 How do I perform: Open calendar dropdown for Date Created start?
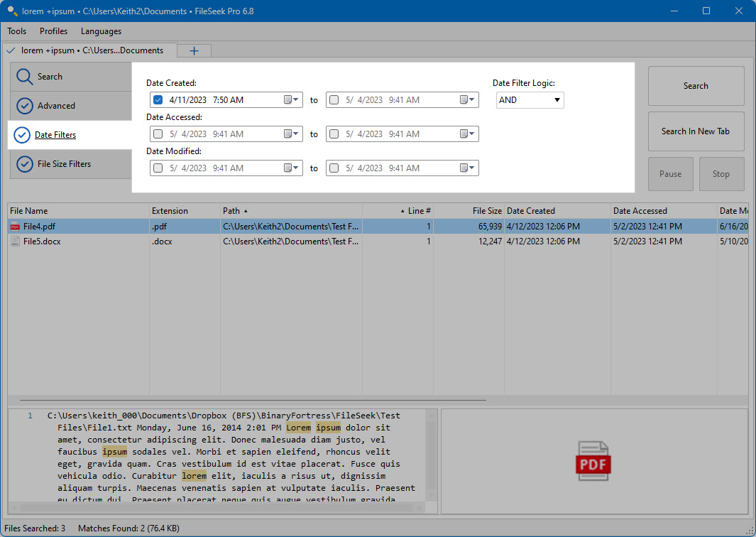coord(291,100)
